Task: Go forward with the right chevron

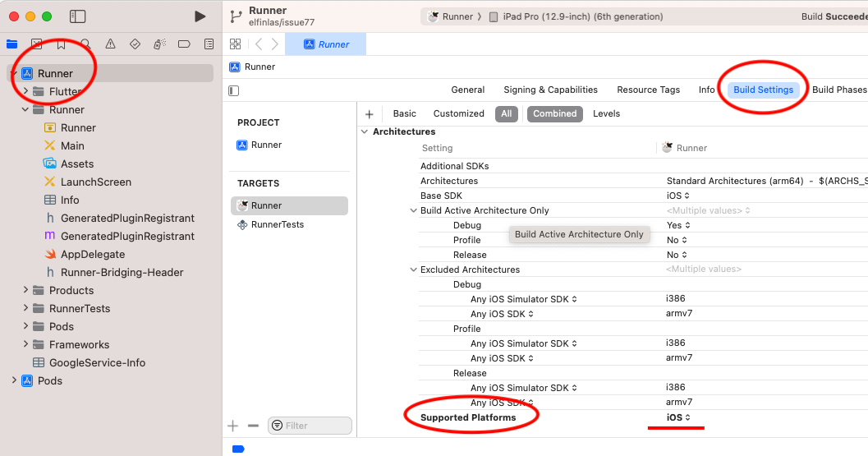Action: 274,44
